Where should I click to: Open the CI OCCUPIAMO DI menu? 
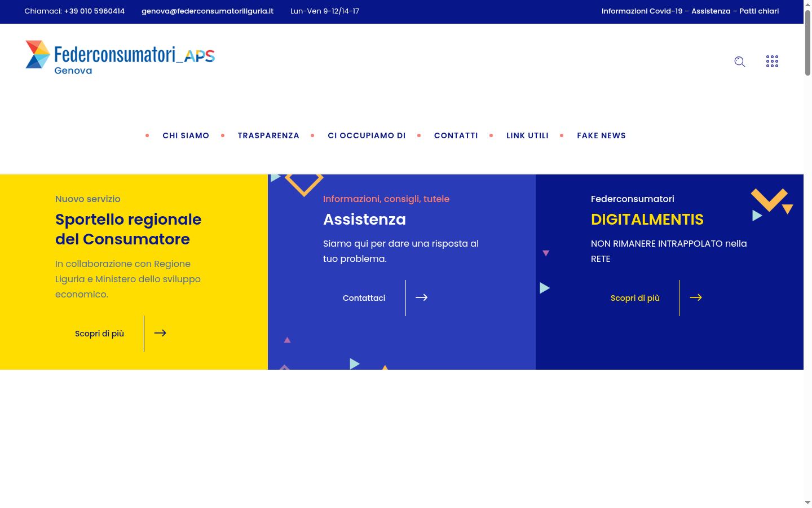click(367, 135)
